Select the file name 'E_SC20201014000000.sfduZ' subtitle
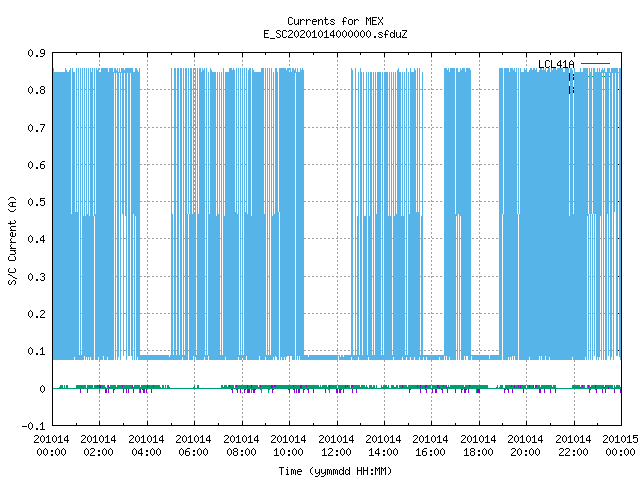The height and width of the screenshot is (480, 640). [335, 34]
